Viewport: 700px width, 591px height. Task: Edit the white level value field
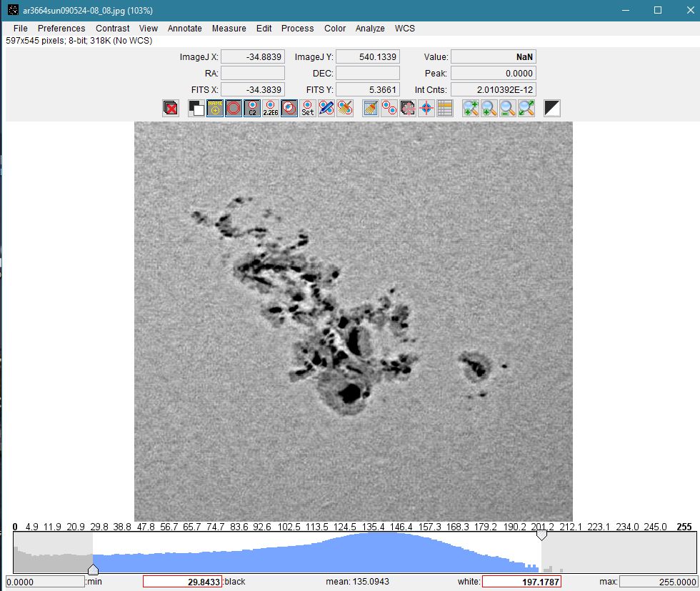pos(524,581)
